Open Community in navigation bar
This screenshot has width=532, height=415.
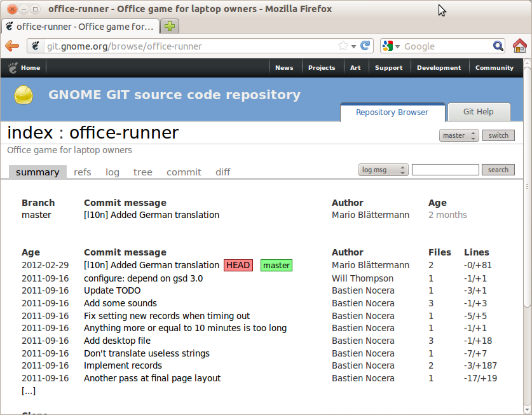[x=494, y=68]
